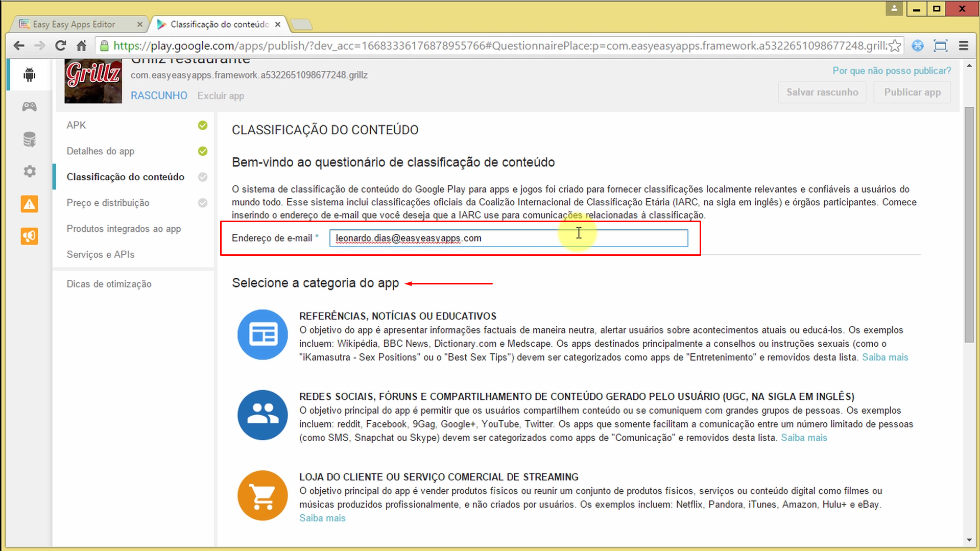The width and height of the screenshot is (980, 551).
Task: Select the Android apps icon in sidebar
Action: 29,75
